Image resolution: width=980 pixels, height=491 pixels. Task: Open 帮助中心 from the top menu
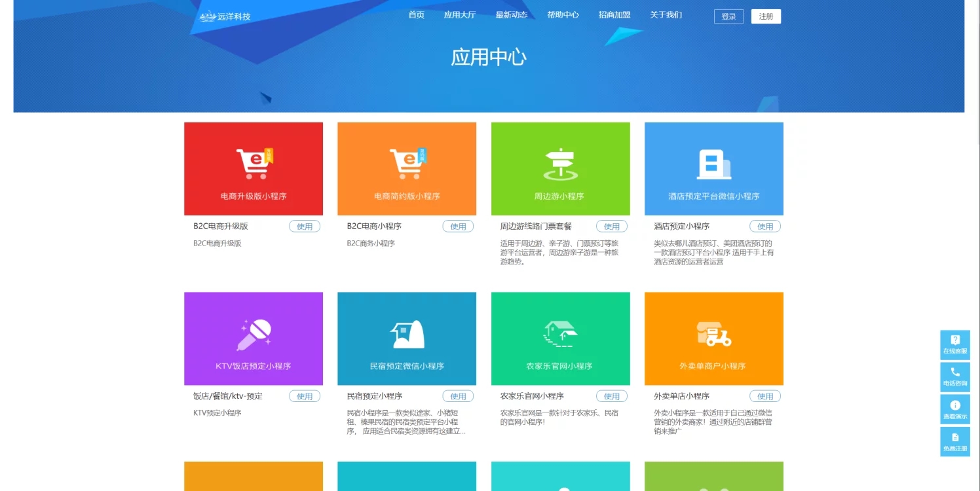coord(563,15)
